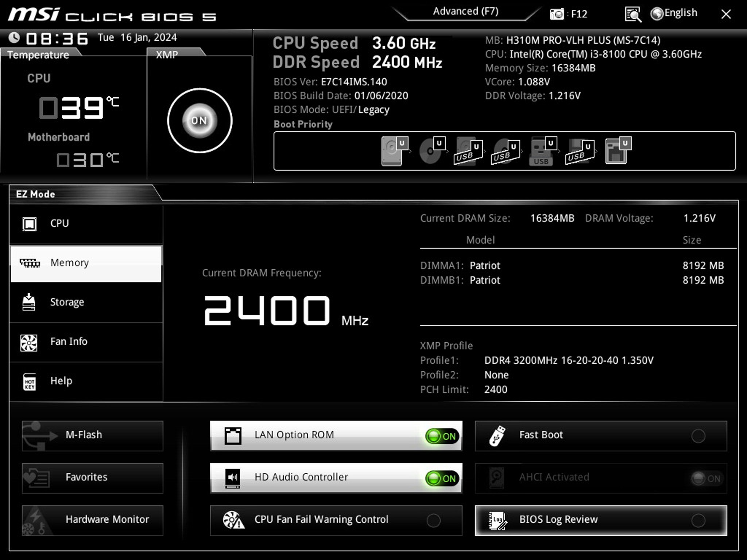747x560 pixels.
Task: Click the F12 screenshot camera icon
Action: 557,14
